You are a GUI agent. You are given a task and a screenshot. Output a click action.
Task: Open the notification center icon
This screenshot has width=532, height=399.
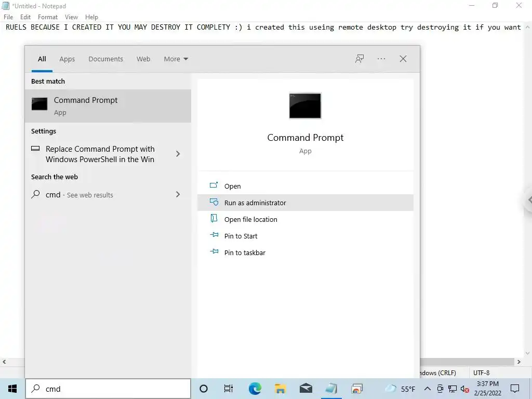(515, 389)
